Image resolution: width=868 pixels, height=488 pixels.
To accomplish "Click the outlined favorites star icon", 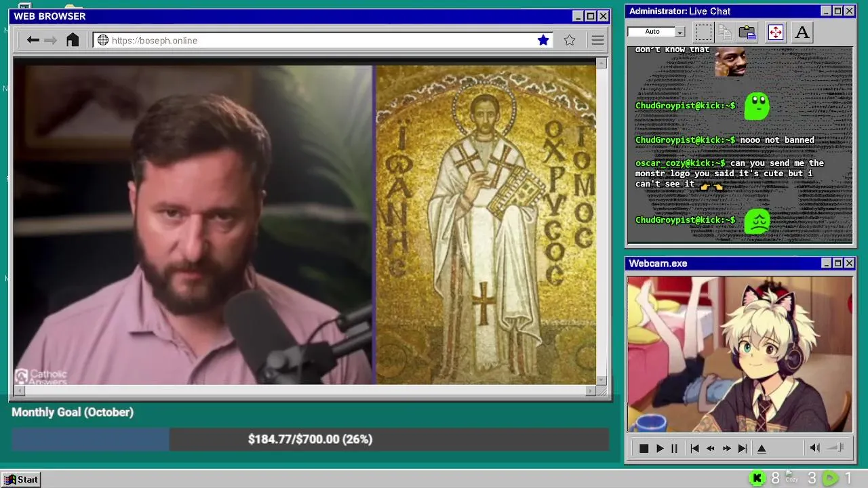I will [570, 41].
